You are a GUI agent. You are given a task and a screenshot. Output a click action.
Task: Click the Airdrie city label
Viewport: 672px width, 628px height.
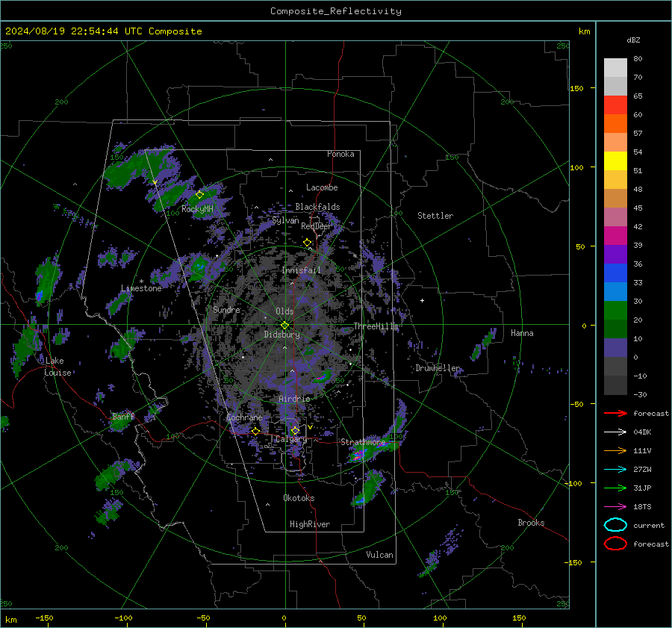pyautogui.click(x=294, y=399)
